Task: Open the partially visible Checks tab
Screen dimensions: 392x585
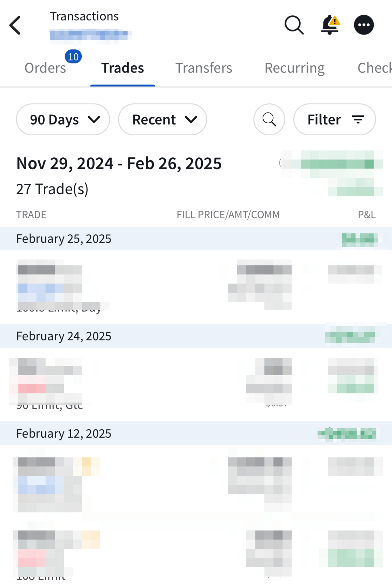Action: (x=374, y=68)
